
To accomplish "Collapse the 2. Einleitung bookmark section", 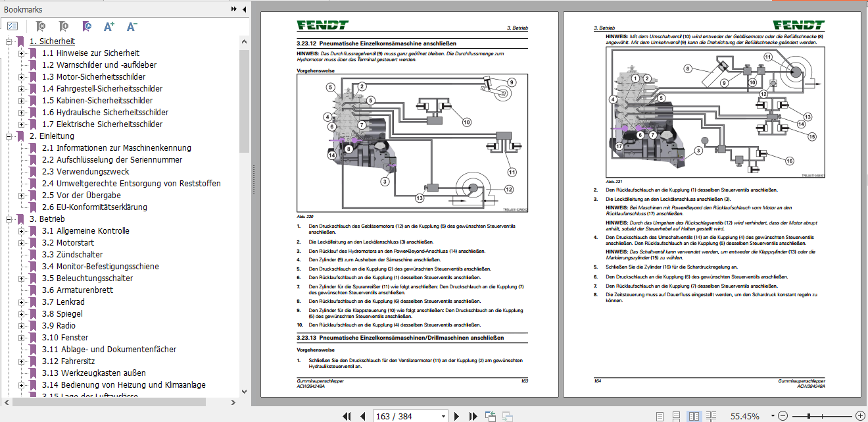I will (x=9, y=136).
